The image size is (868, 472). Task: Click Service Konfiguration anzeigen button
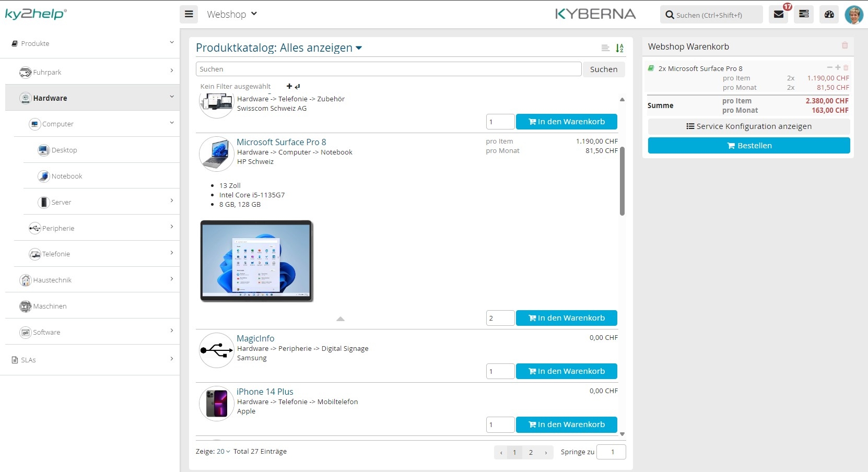(x=749, y=126)
